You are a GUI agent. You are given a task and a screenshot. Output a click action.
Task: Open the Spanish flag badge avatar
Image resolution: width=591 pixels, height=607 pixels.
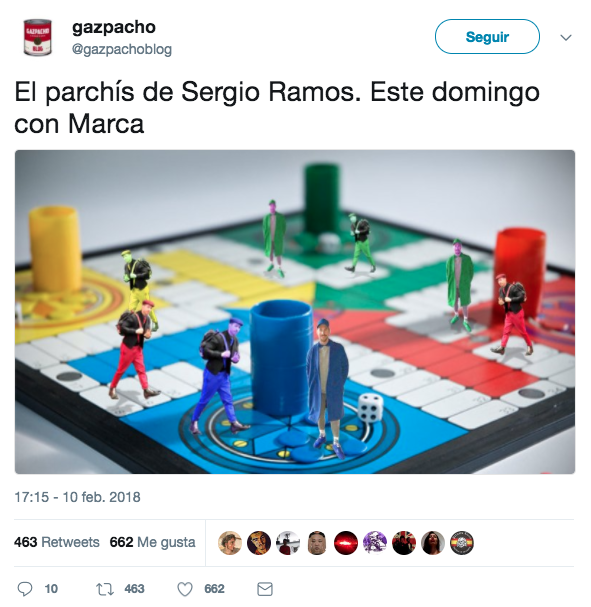(462, 542)
